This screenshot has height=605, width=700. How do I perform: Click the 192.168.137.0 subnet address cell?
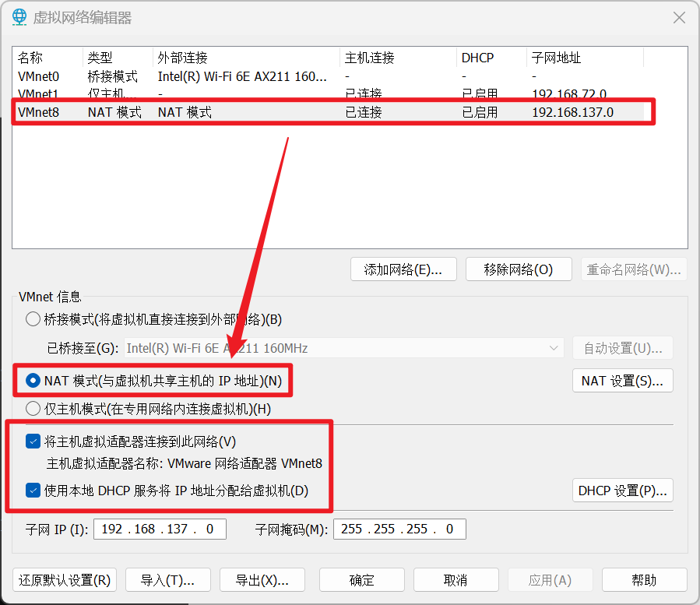[x=573, y=112]
